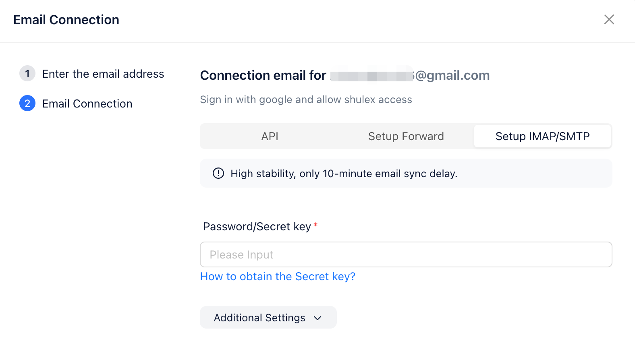The width and height of the screenshot is (635, 364).
Task: Select the Email Connection step
Action: 87,103
